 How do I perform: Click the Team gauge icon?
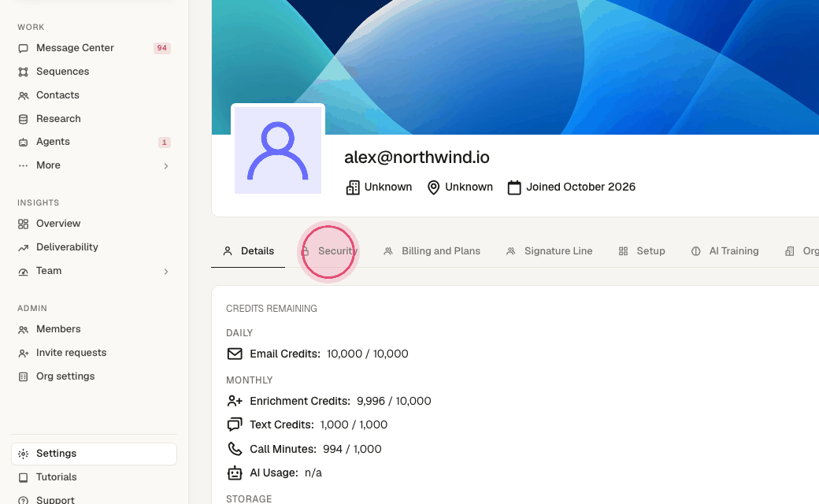point(23,272)
